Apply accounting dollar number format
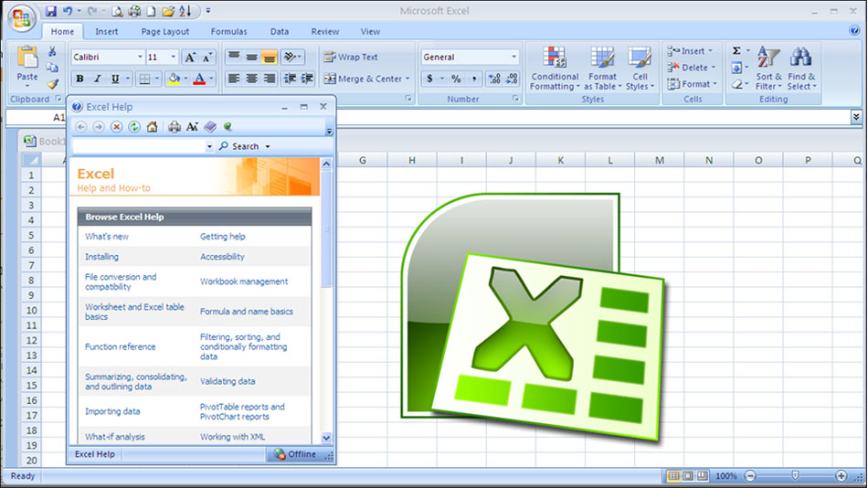This screenshot has height=488, width=868. pos(429,79)
